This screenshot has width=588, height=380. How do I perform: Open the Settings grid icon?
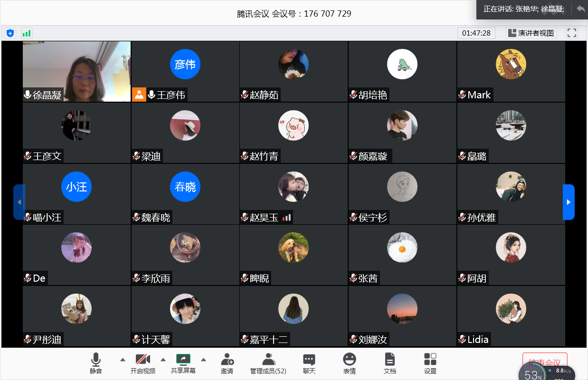(x=430, y=363)
